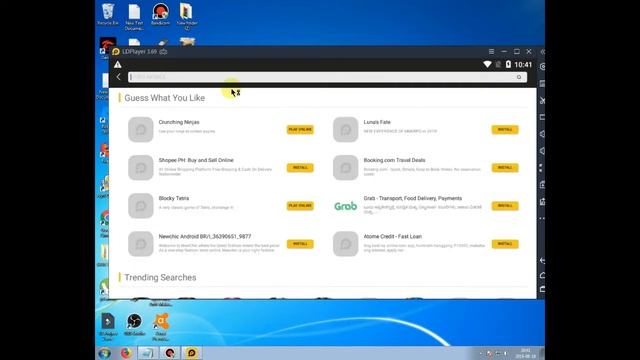Open the Windows Start menu

click(x=104, y=353)
